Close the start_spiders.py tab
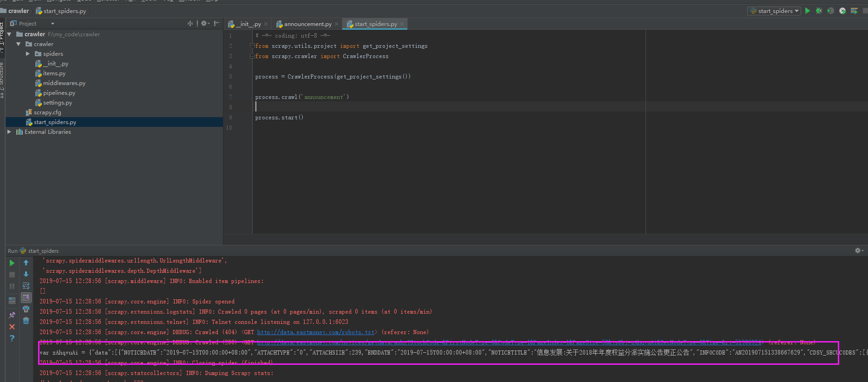This screenshot has width=868, height=382. point(402,24)
